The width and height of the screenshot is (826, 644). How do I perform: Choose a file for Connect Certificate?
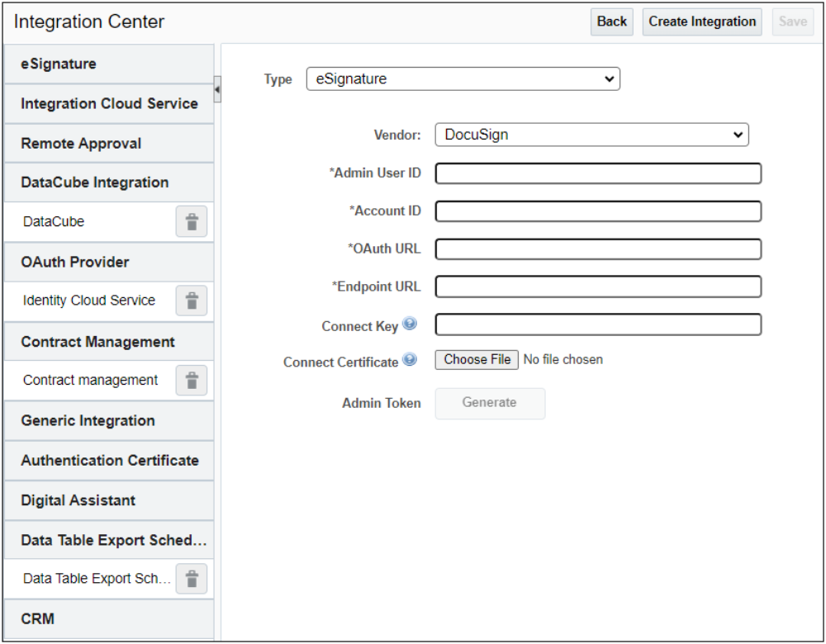[476, 359]
